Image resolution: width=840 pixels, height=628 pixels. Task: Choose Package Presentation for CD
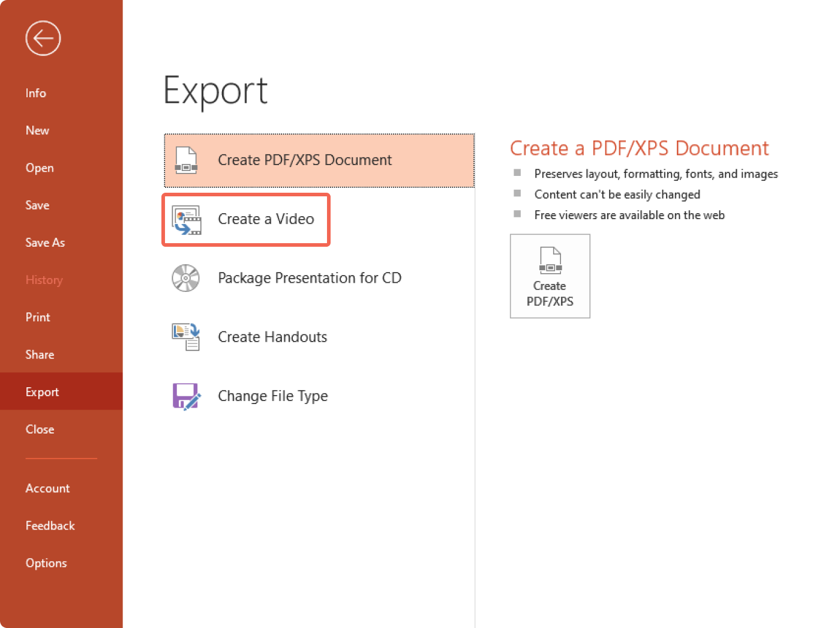319,278
